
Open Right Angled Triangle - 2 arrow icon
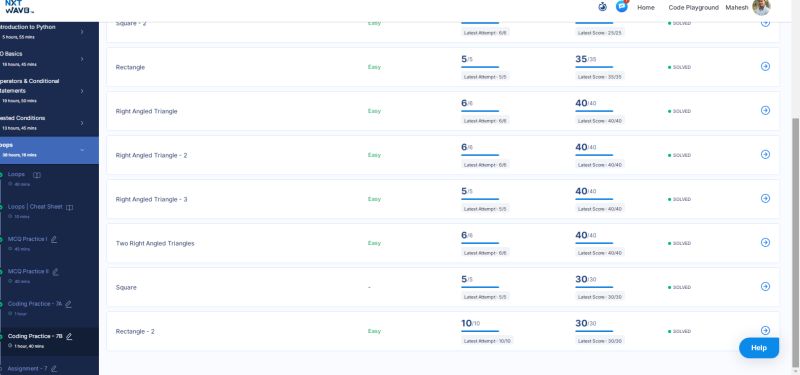click(765, 155)
